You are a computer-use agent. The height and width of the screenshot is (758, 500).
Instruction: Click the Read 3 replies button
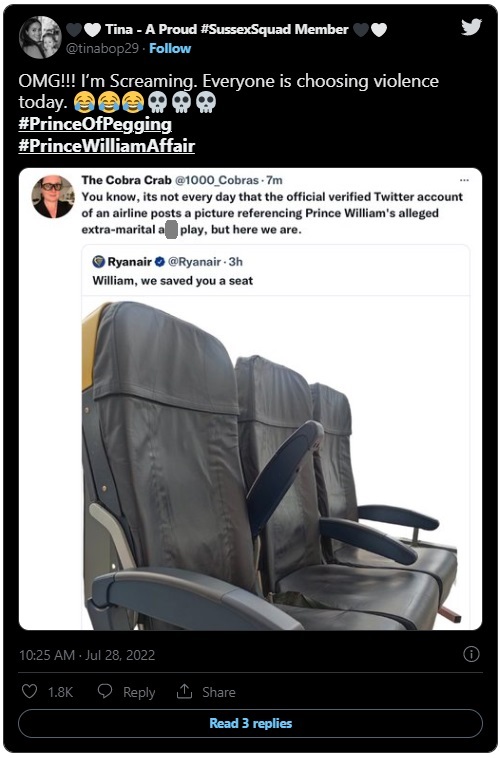click(x=250, y=723)
